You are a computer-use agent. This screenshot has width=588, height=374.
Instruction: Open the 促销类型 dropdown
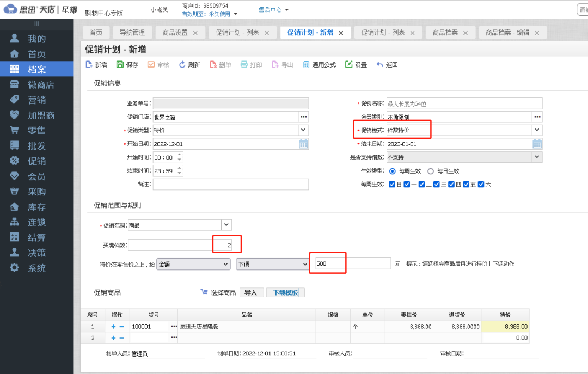[303, 130]
